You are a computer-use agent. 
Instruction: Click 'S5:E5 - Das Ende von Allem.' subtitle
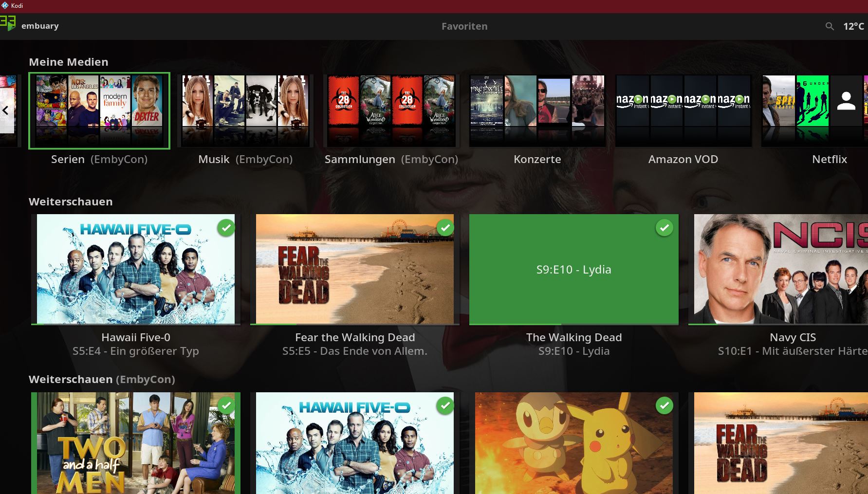click(x=355, y=351)
